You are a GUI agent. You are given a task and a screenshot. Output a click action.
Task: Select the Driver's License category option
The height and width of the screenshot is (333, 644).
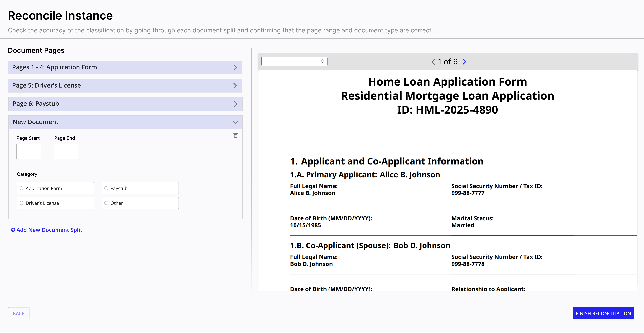[x=21, y=203]
